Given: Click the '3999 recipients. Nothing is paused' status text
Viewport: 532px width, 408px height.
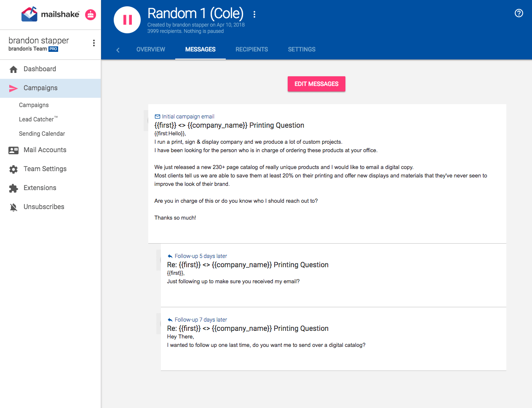Looking at the screenshot, I should [x=185, y=31].
